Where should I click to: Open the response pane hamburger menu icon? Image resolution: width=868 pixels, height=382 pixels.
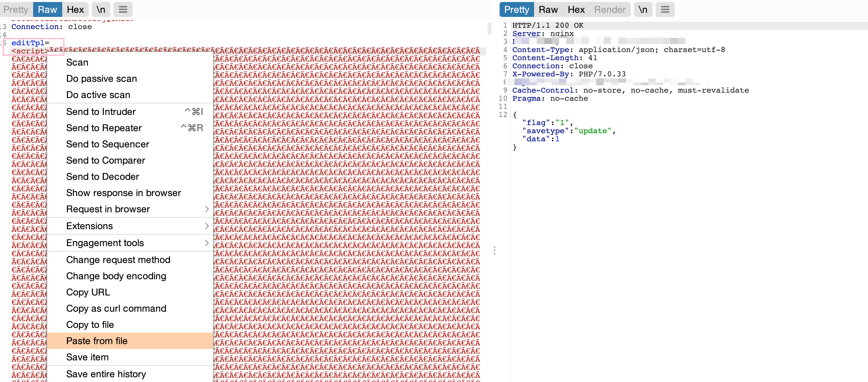665,9
